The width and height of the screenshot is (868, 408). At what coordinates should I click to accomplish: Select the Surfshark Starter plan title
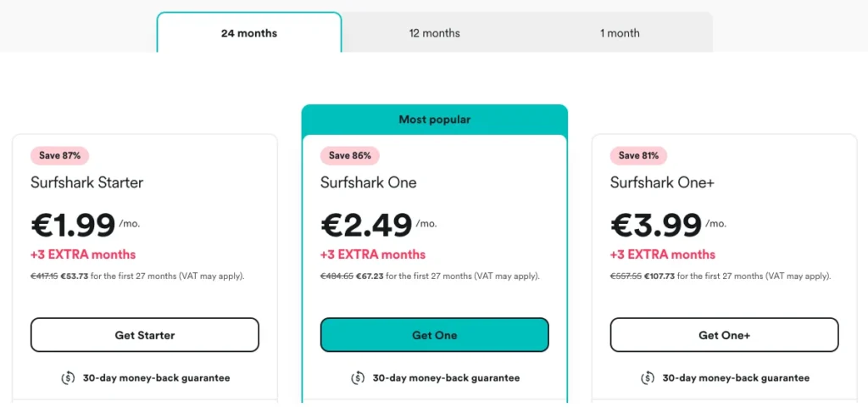point(87,182)
